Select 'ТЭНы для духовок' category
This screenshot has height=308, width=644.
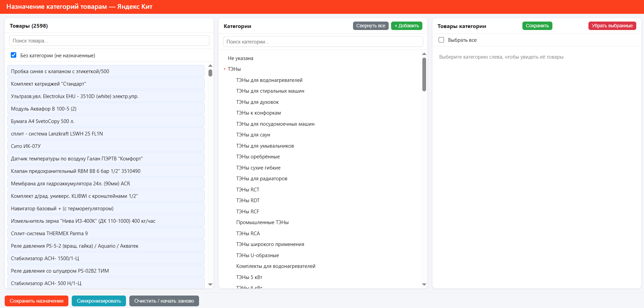tap(257, 102)
